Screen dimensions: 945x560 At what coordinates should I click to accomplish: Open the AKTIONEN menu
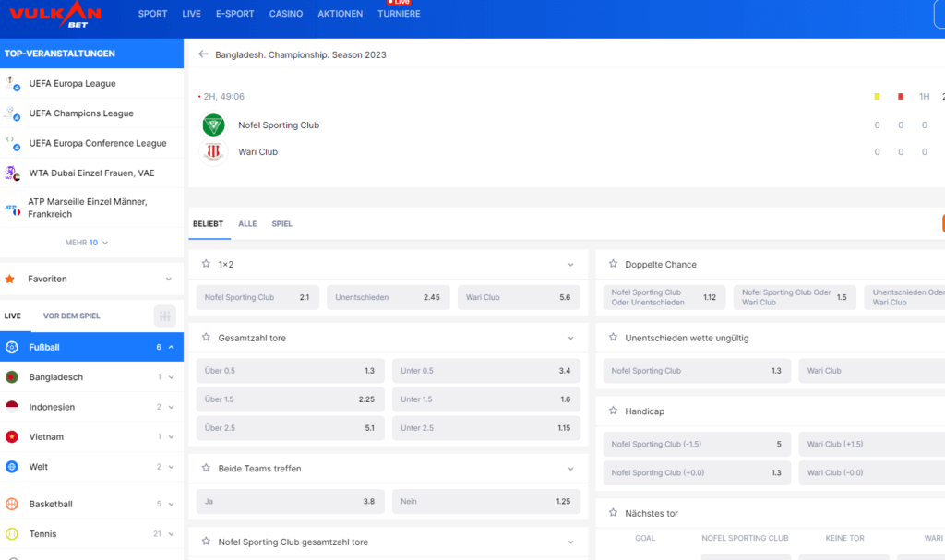tap(340, 14)
